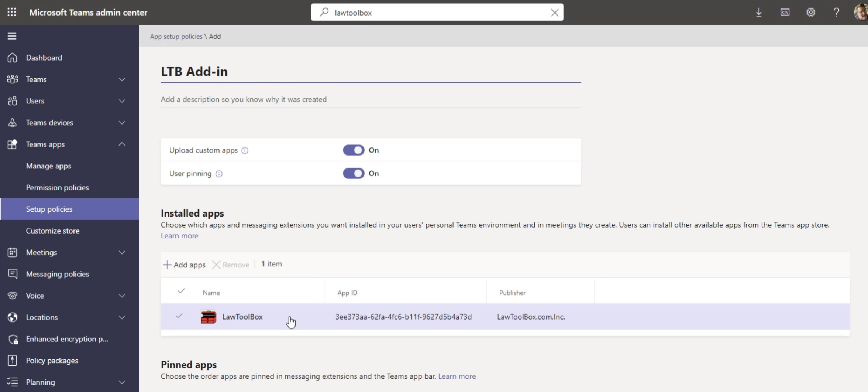Click Add apps button
Viewport: 868px width, 392px height.
click(x=184, y=265)
